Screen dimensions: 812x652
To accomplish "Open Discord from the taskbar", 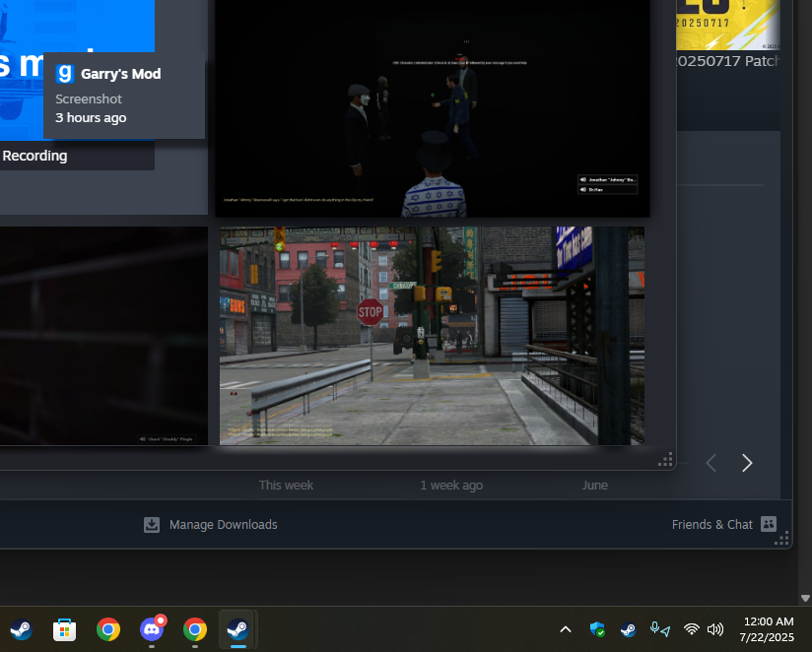I will (x=152, y=629).
